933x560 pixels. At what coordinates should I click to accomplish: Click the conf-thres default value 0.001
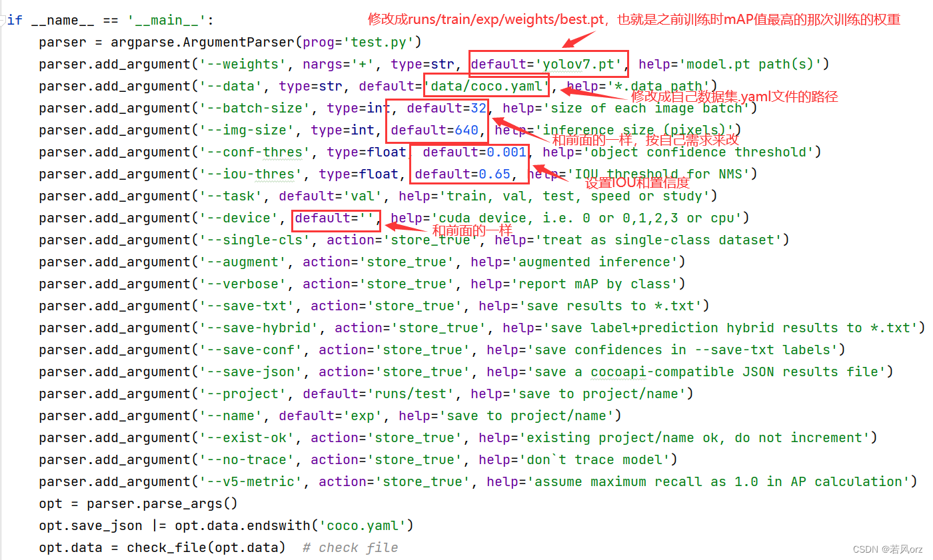point(507,152)
